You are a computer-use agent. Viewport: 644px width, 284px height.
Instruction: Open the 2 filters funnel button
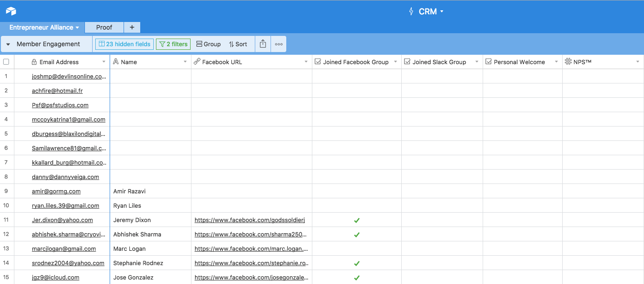173,44
